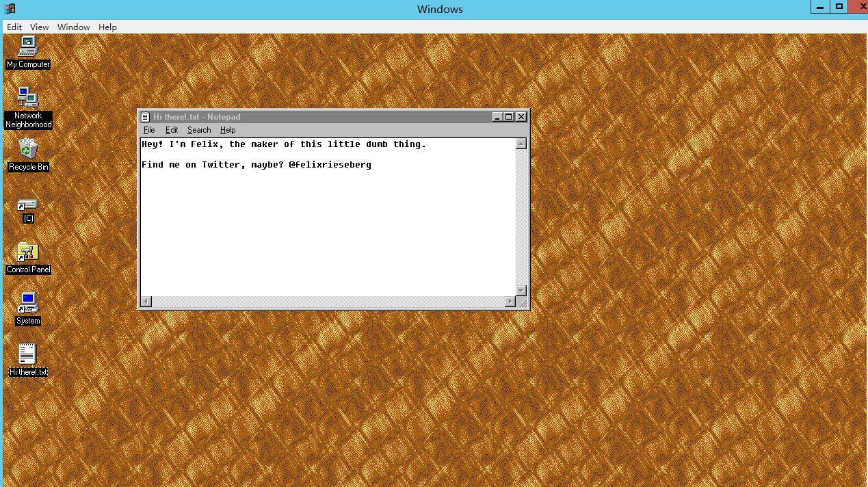The image size is (868, 487).
Task: Select the System shortcut icon
Action: click(28, 308)
